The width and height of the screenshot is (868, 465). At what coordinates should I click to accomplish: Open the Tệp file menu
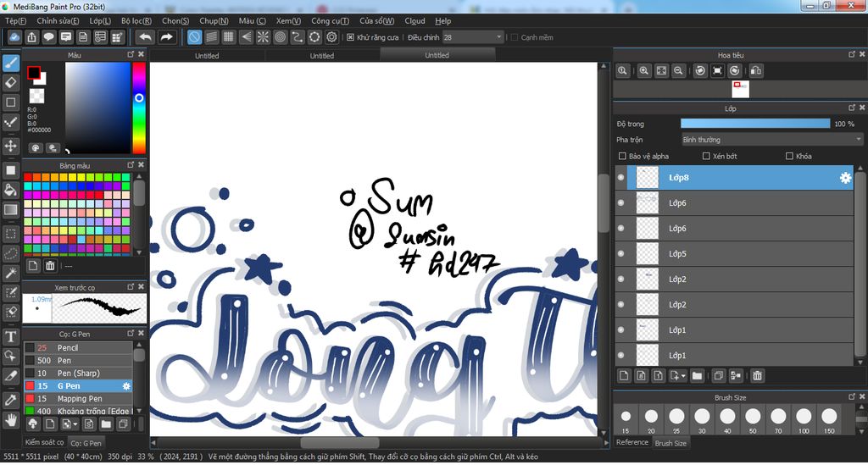[15, 21]
